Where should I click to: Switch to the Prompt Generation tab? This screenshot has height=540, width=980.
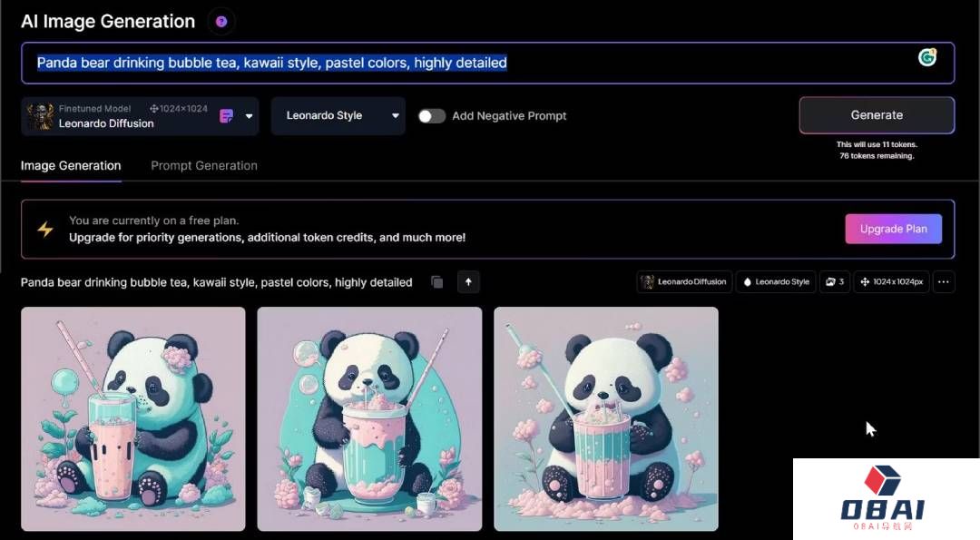click(203, 165)
